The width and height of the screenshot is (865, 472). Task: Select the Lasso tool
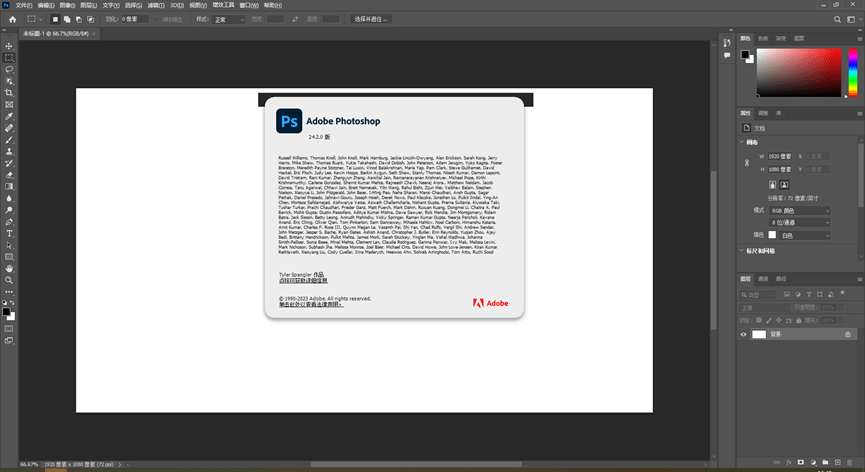tap(9, 69)
